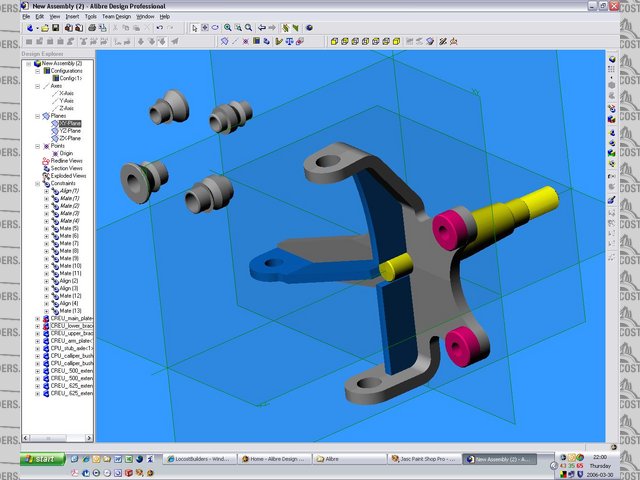Select Exploded Views in Design Explorer
Viewport: 640px width, 480px height.
[67, 176]
